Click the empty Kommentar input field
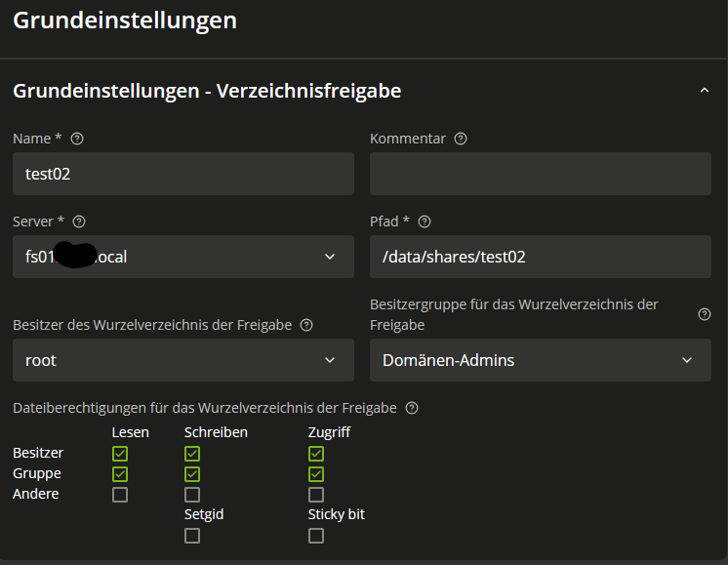 [x=540, y=174]
